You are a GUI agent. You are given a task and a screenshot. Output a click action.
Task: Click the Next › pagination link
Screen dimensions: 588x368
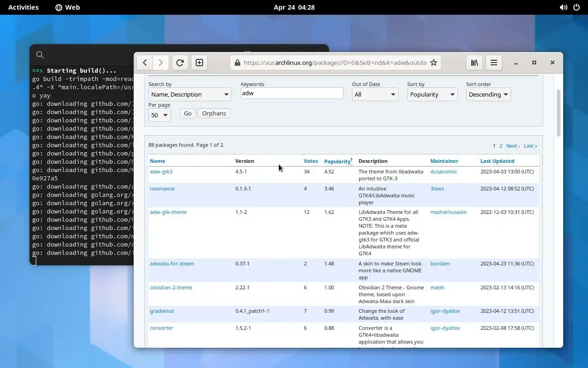click(x=513, y=146)
